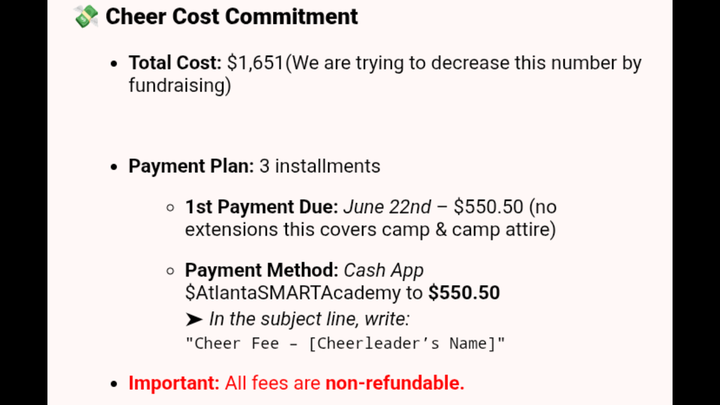Viewport: 720px width, 405px height.
Task: Click the Cheer Cost Commitment heading
Action: (x=231, y=17)
